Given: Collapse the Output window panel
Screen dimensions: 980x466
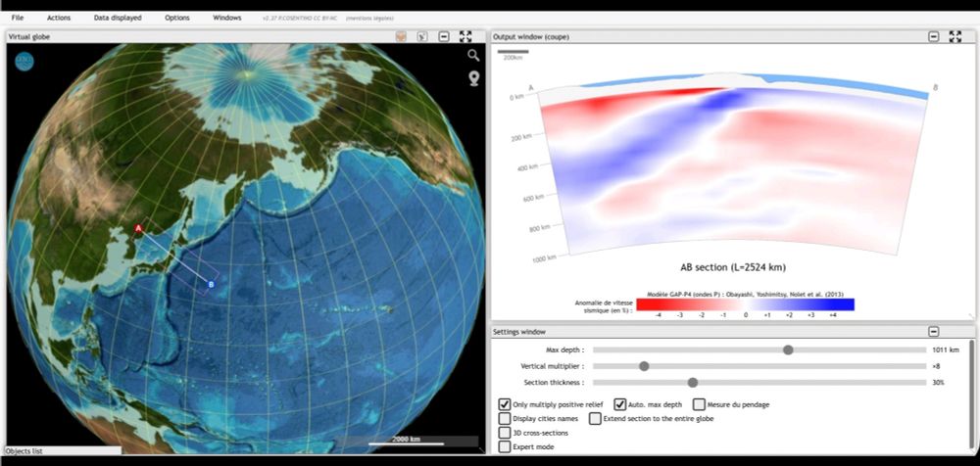Looking at the screenshot, I should click(934, 37).
